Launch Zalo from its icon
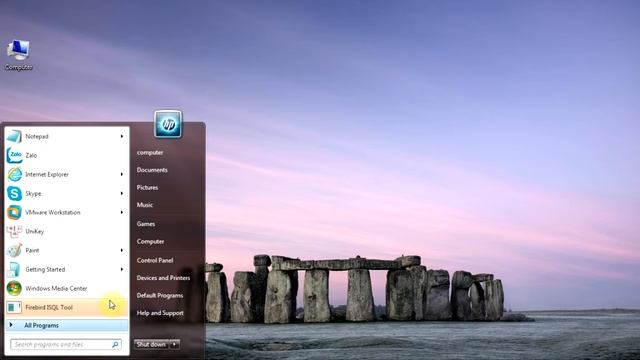Screen dimensions: 640x360 tap(14, 155)
